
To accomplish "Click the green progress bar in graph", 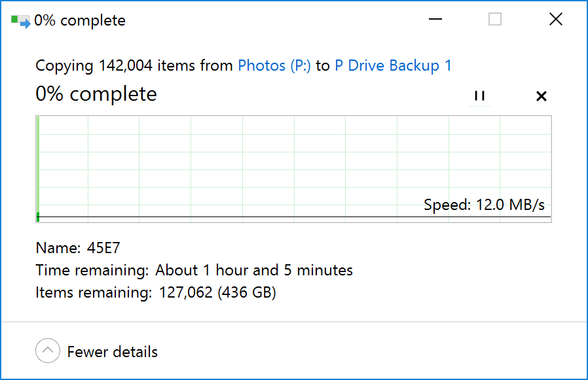I will pos(38,169).
